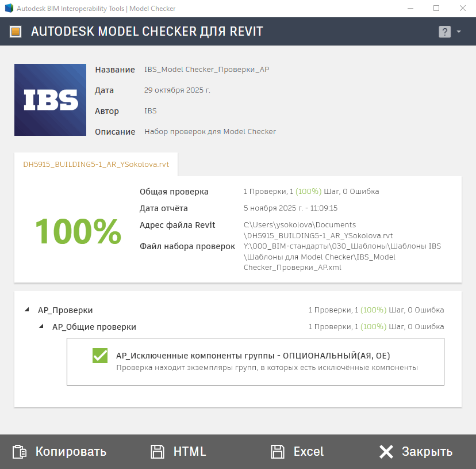Click the date value 29 октября 2025 г.
The width and height of the screenshot is (476, 469).
click(x=177, y=90)
